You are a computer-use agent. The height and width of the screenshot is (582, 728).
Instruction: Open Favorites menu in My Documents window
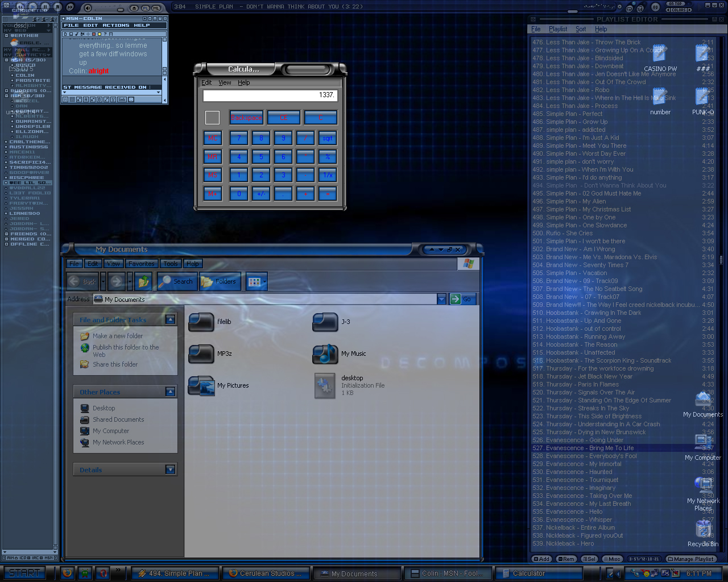pyautogui.click(x=141, y=264)
